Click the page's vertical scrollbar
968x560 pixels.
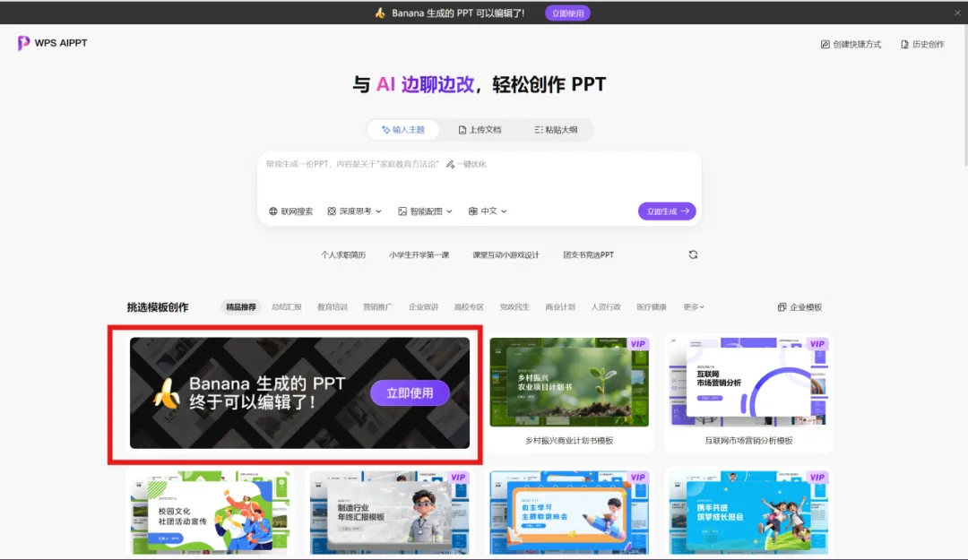(964, 96)
